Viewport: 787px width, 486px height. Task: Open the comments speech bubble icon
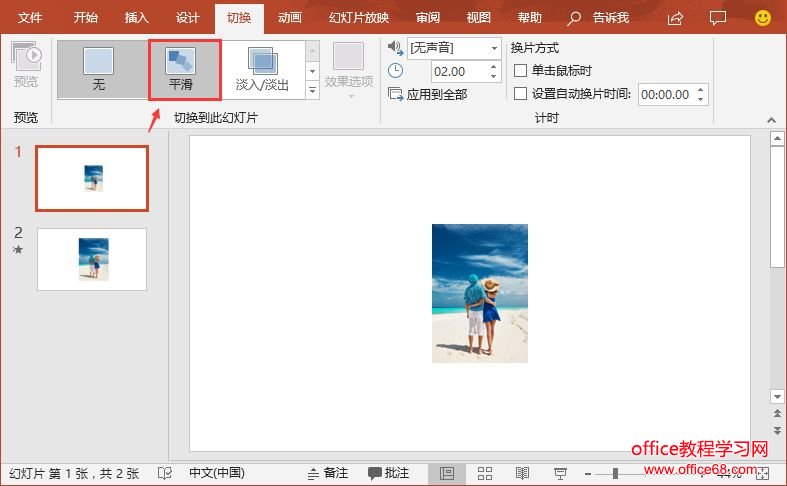click(717, 18)
